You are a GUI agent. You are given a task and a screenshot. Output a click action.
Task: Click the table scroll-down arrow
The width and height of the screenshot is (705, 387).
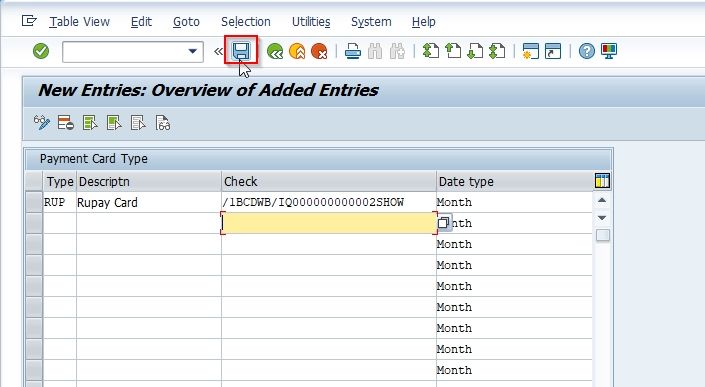[602, 218]
